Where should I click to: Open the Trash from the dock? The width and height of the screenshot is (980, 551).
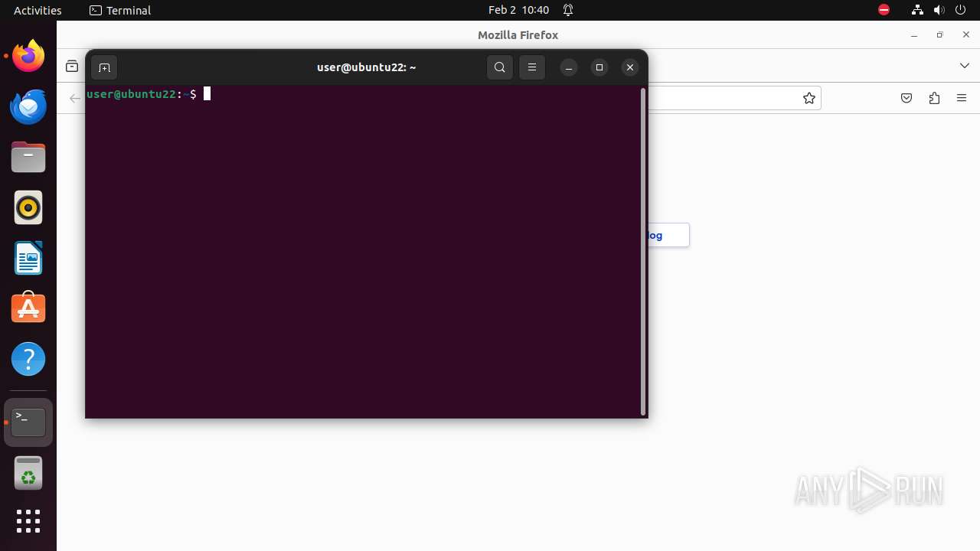(x=28, y=473)
